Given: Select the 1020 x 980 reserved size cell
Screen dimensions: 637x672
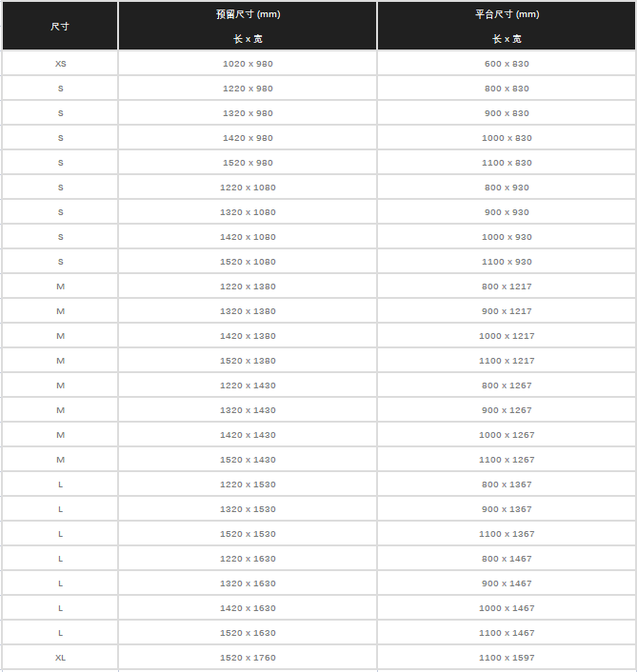Looking at the screenshot, I should coord(248,64).
